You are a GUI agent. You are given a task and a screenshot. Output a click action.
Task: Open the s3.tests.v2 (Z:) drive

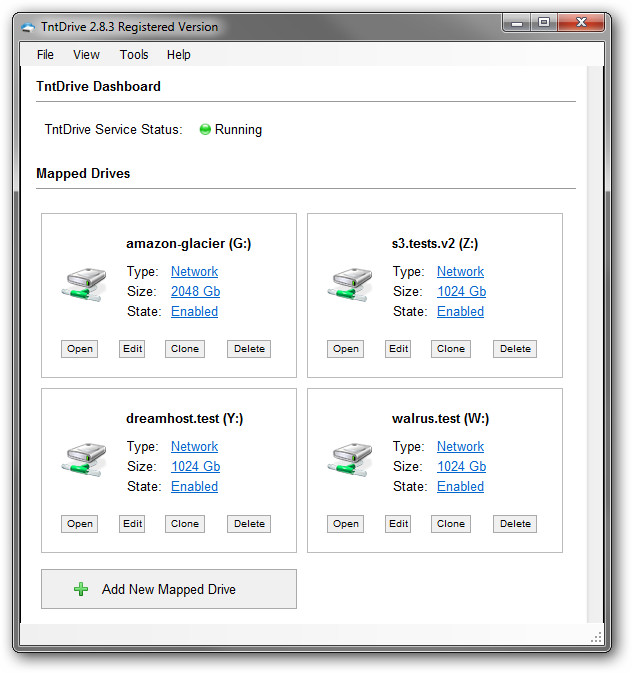346,349
